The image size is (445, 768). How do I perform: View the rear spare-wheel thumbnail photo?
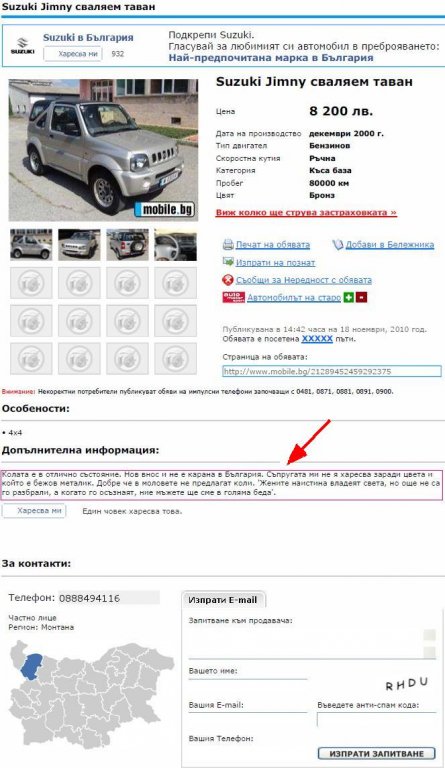pyautogui.click(x=127, y=244)
